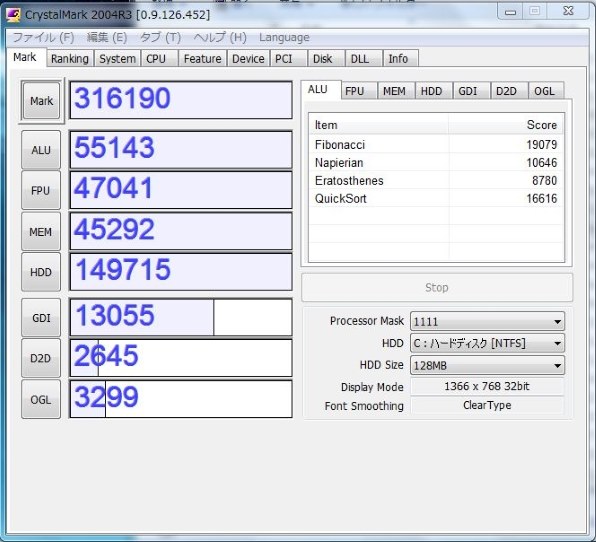The image size is (596, 542).
Task: Switch to the System tab
Action: point(117,59)
